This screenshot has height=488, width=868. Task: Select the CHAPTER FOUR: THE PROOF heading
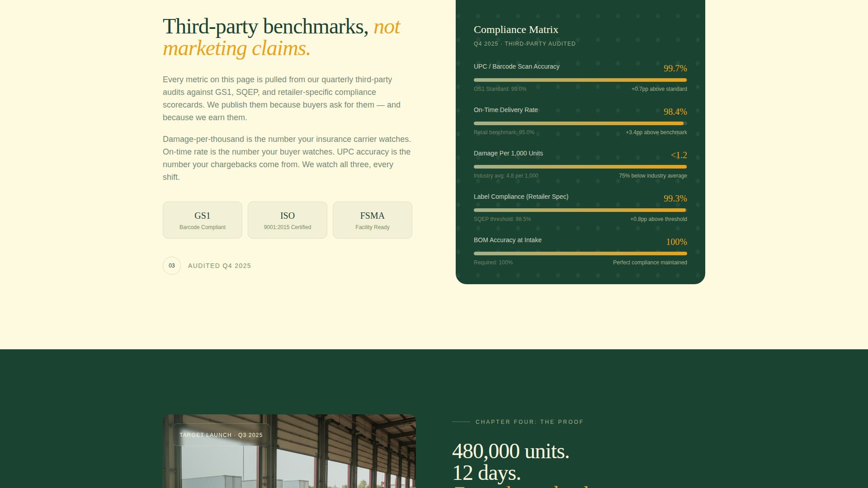pos(528,422)
